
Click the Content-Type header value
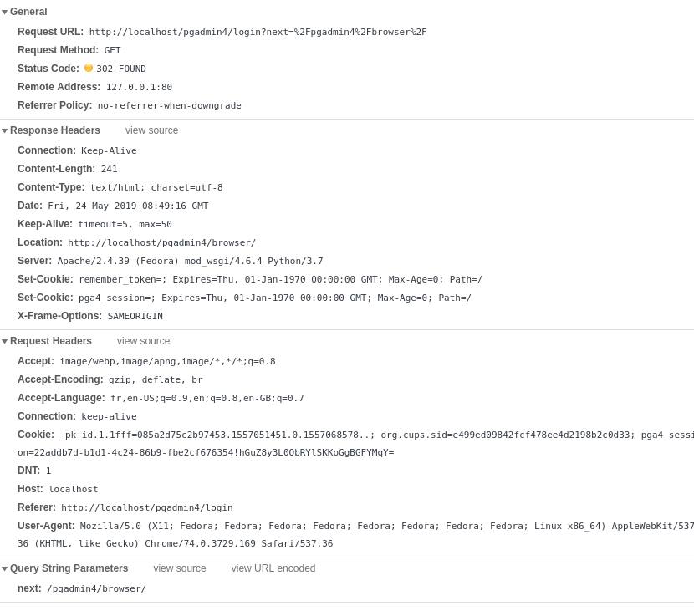coord(156,187)
